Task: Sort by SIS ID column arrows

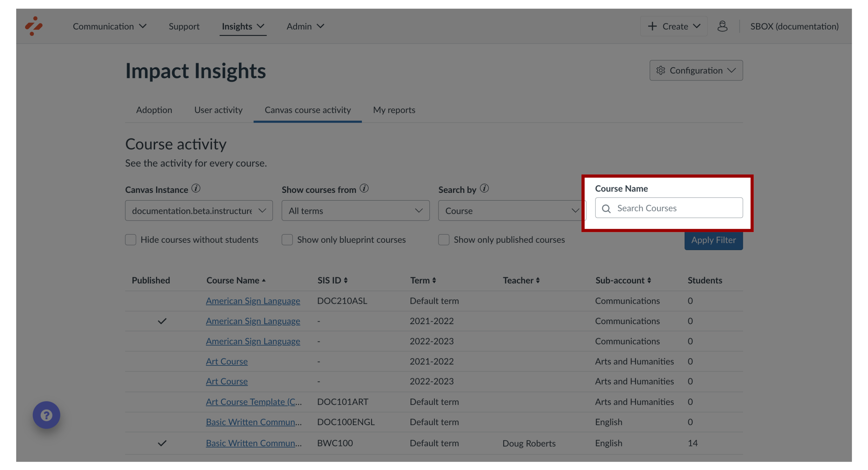Action: point(346,280)
